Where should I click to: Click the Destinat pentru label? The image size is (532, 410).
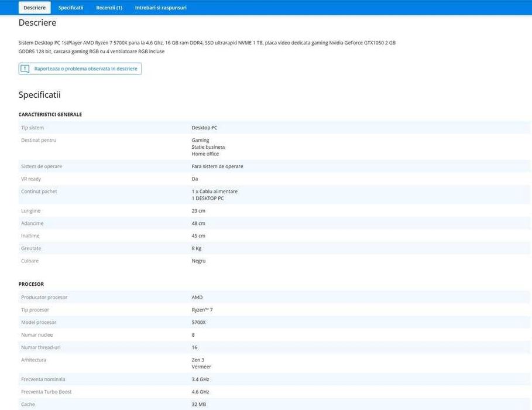[x=39, y=141]
